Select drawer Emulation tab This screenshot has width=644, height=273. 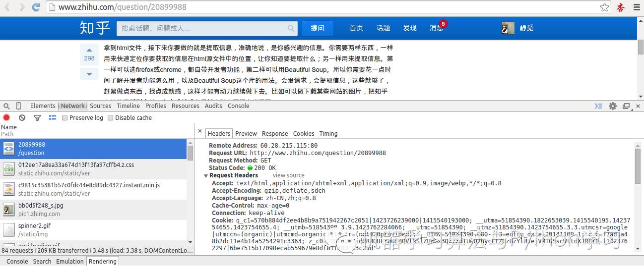click(x=70, y=261)
